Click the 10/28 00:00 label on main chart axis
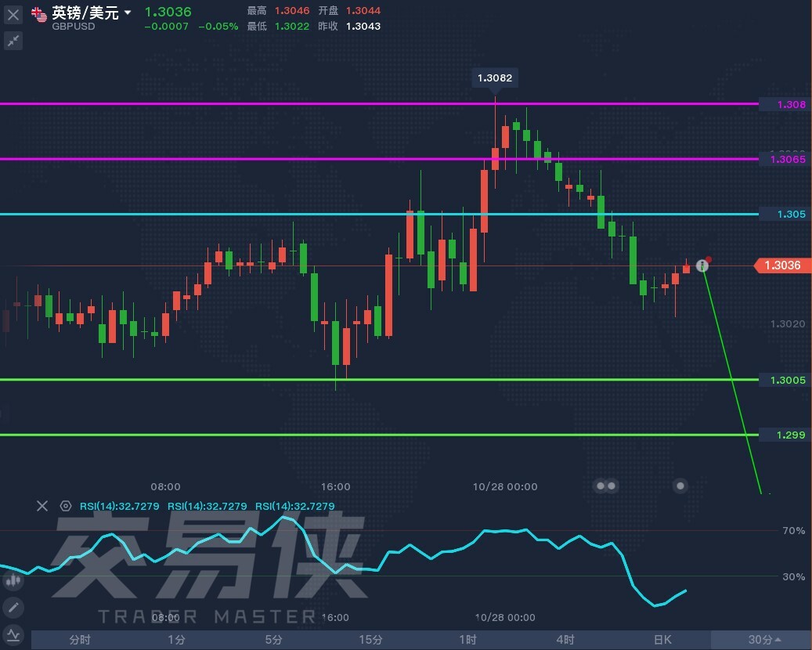Viewport: 812px width, 650px height. coord(505,487)
